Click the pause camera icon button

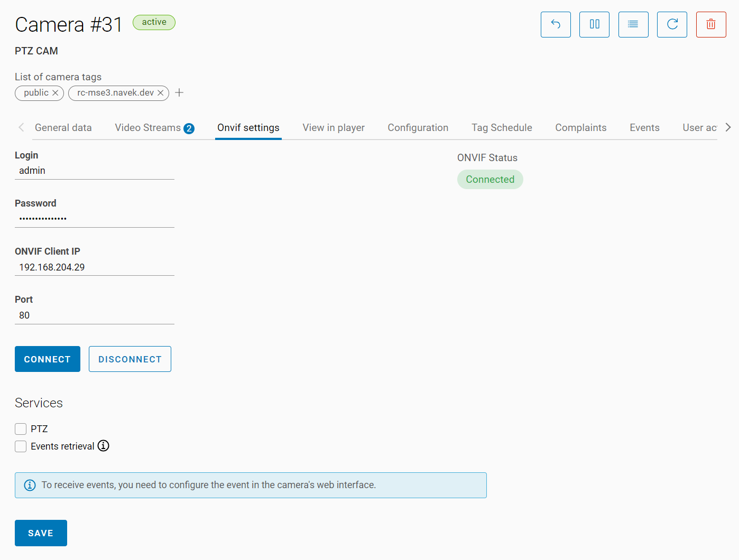pyautogui.click(x=594, y=24)
